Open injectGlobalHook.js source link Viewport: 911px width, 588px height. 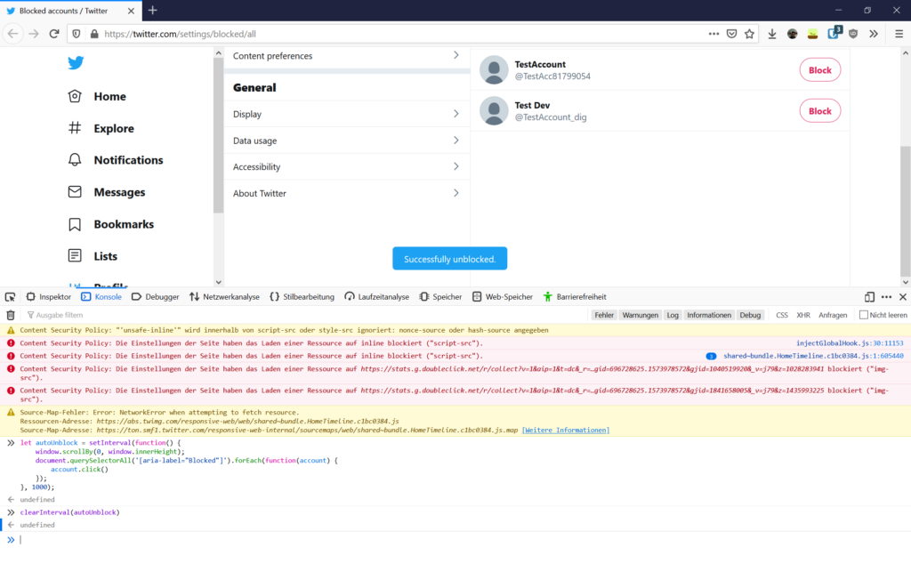click(x=850, y=343)
